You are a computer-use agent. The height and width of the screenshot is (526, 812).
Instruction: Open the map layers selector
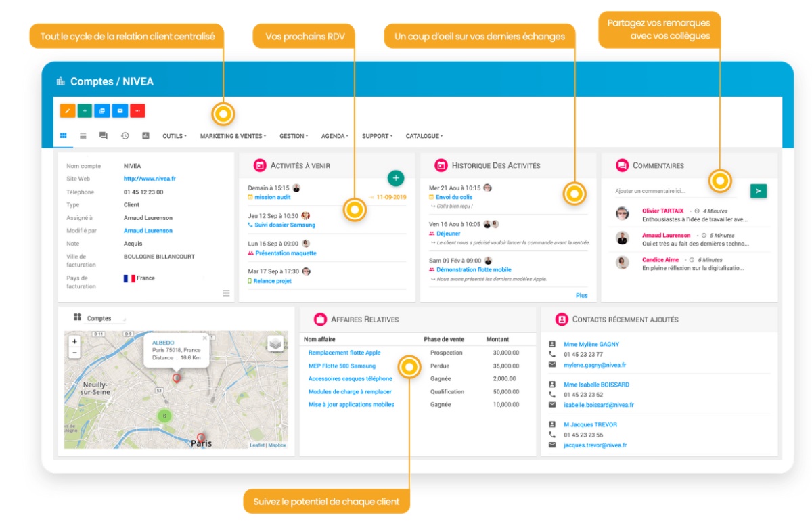pos(275,344)
